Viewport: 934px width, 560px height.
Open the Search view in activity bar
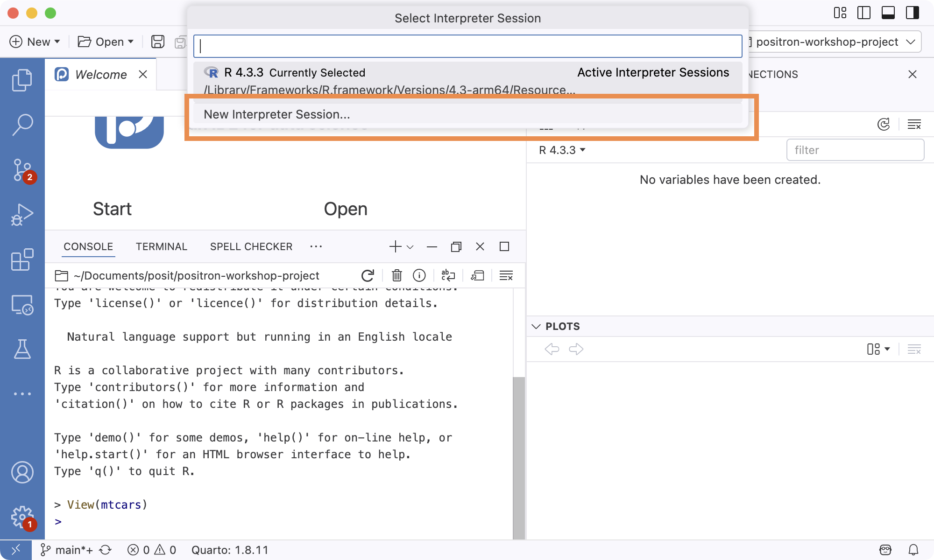(x=22, y=125)
